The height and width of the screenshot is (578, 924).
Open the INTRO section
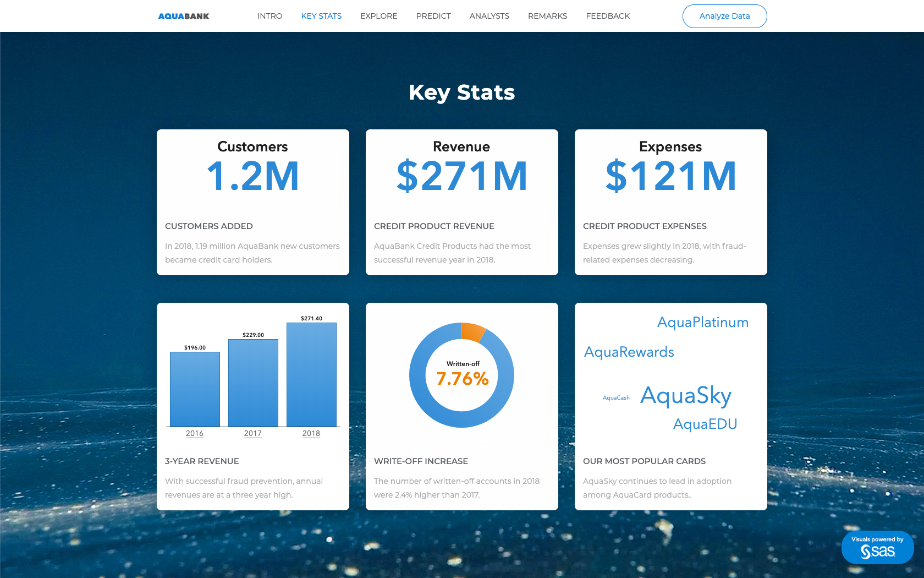pos(269,16)
